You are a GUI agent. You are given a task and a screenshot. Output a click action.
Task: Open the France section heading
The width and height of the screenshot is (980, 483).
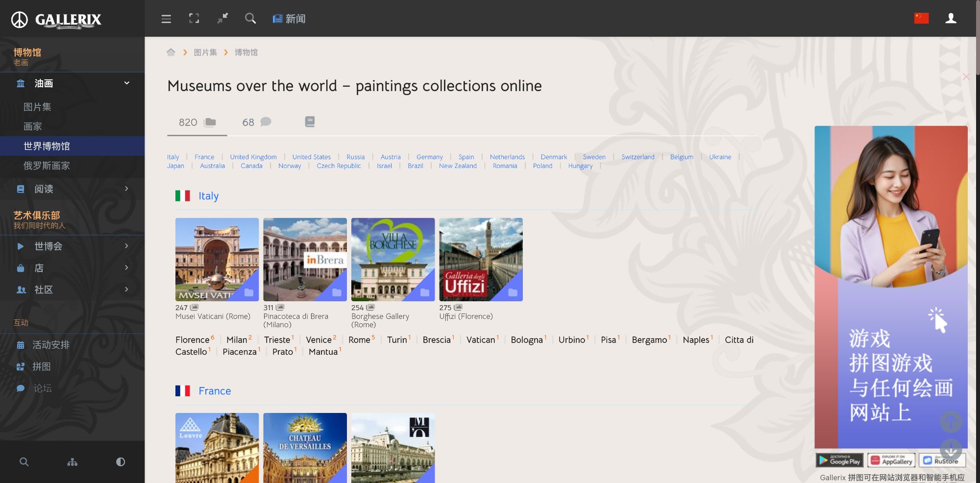pyautogui.click(x=215, y=391)
